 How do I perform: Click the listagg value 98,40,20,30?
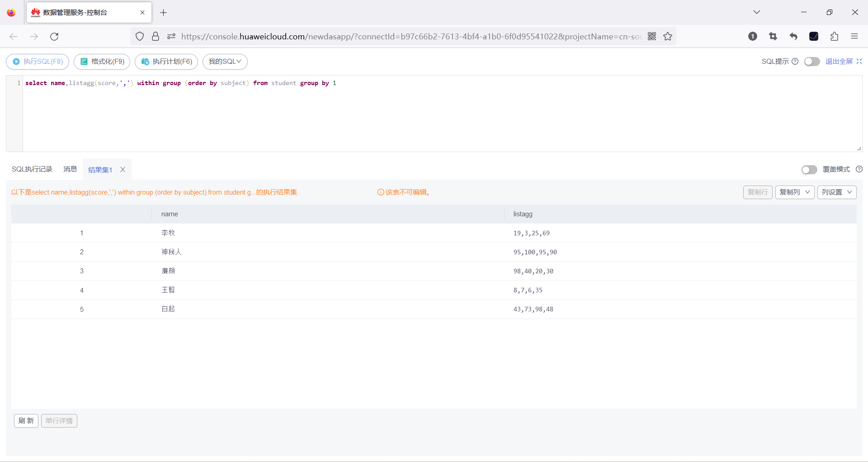coord(533,271)
